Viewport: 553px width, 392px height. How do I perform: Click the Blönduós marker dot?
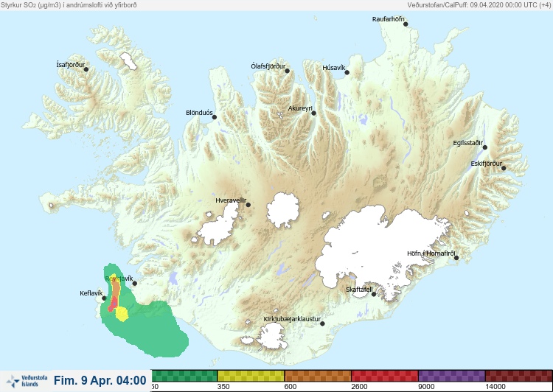point(214,117)
